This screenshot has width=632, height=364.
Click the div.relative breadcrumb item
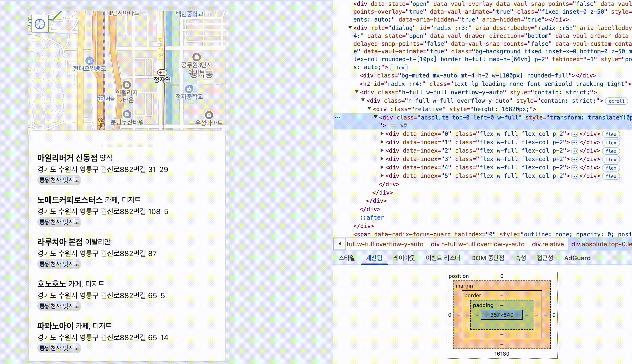[548, 244]
